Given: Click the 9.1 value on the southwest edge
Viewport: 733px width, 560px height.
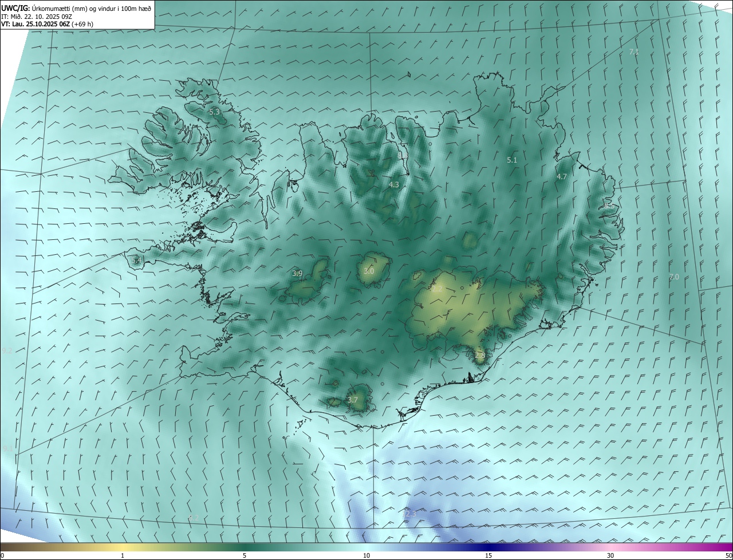Looking at the screenshot, I should point(7,449).
